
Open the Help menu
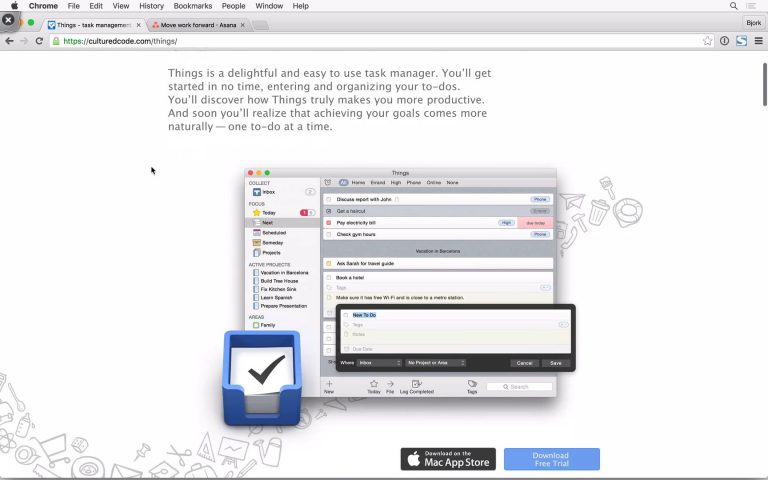pyautogui.click(x=300, y=6)
